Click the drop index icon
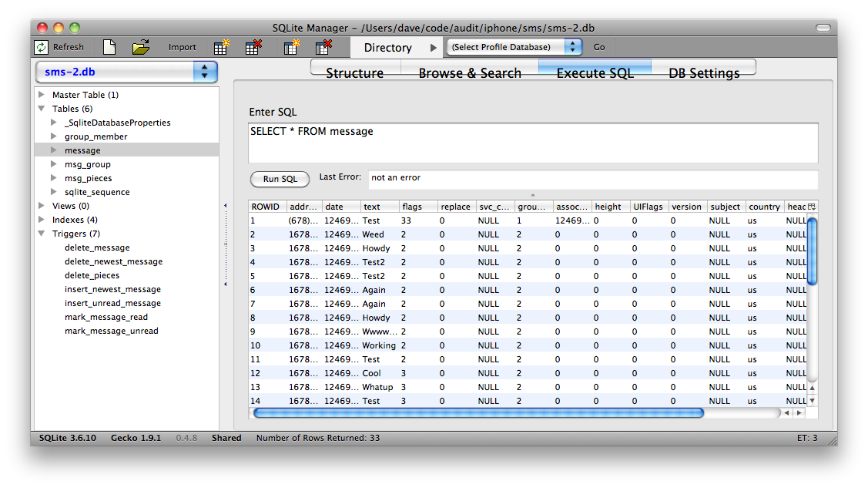868x488 pixels. click(323, 47)
